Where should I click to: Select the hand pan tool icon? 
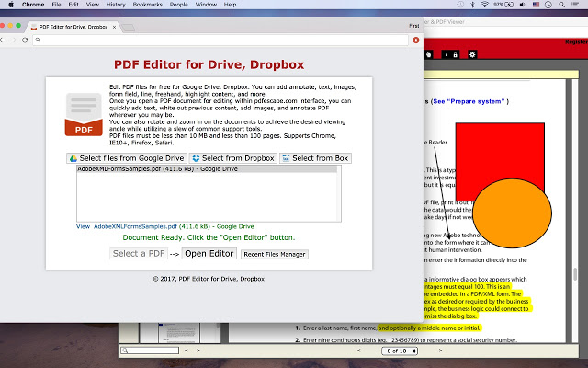(x=431, y=54)
